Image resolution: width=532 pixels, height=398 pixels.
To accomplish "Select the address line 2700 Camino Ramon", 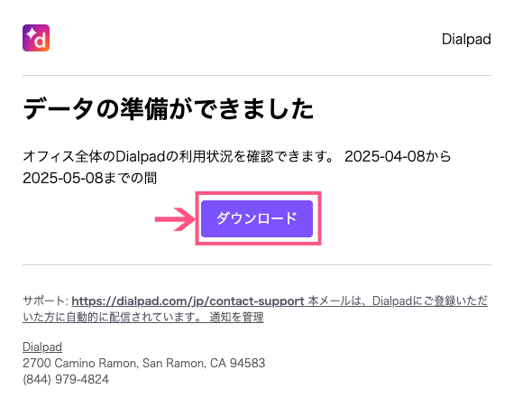I will tap(144, 363).
